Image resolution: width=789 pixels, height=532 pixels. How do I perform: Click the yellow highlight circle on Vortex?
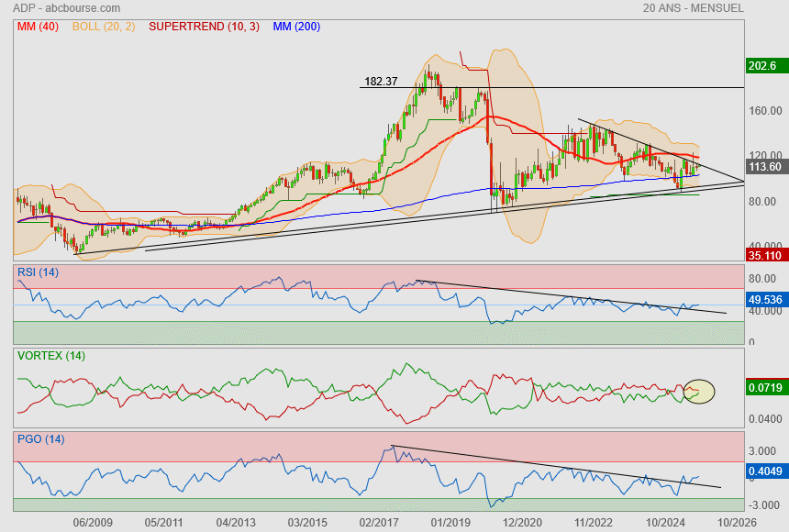click(x=699, y=392)
